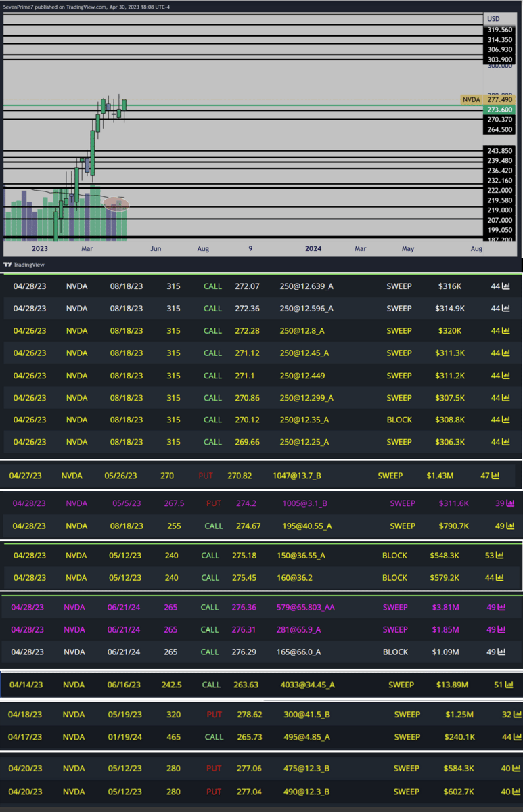523x812 pixels.
Task: Click the 242.5 strike price cell
Action: (171, 685)
